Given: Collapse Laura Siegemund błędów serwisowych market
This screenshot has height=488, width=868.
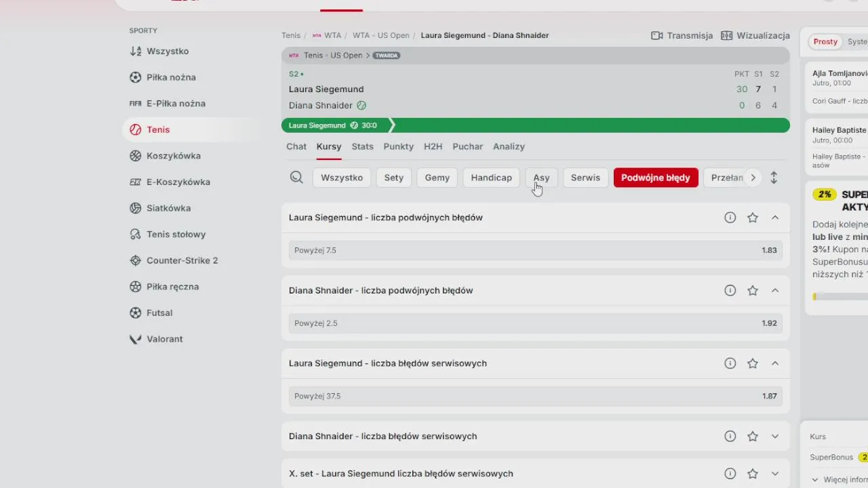Looking at the screenshot, I should tap(775, 363).
